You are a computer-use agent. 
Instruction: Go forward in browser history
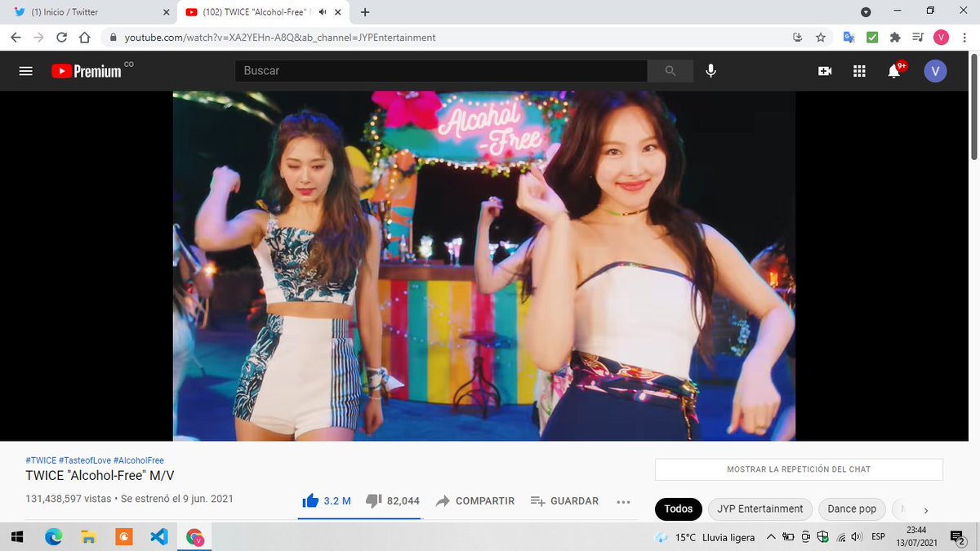coord(38,38)
